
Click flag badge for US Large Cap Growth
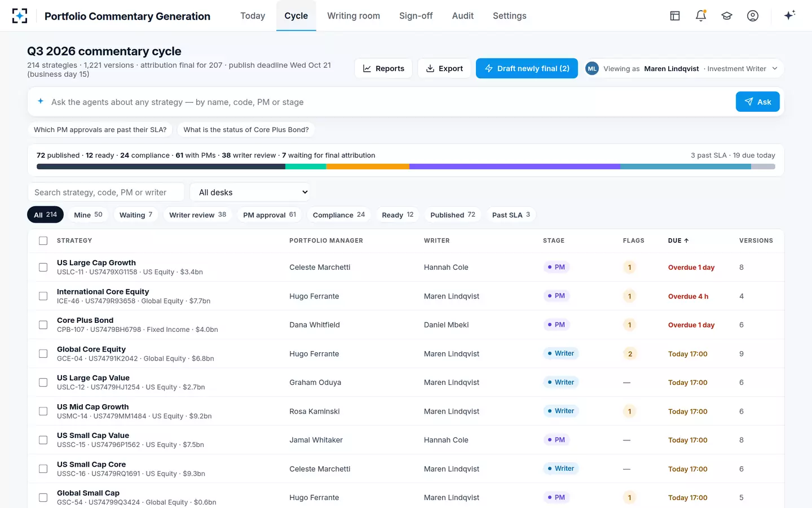[x=630, y=268]
